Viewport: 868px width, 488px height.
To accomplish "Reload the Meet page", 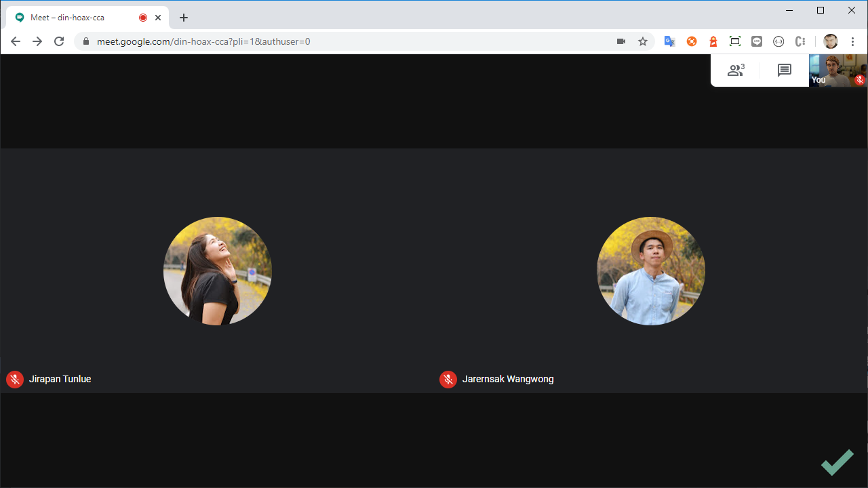I will 59,41.
